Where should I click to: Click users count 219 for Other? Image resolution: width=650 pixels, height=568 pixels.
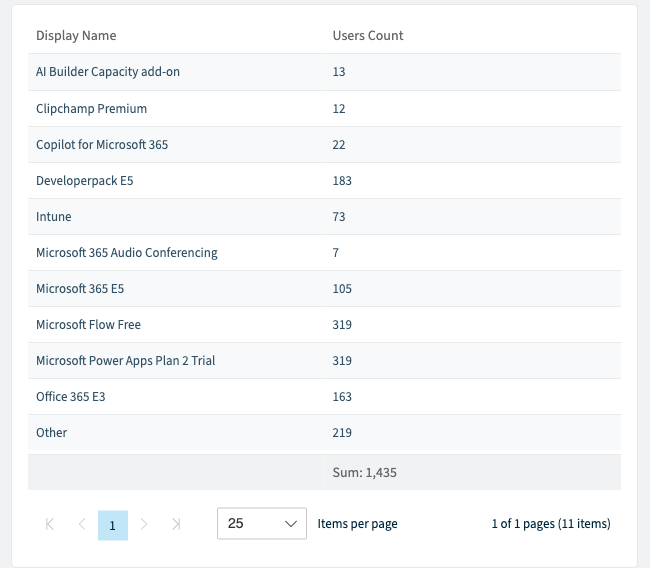click(x=342, y=433)
